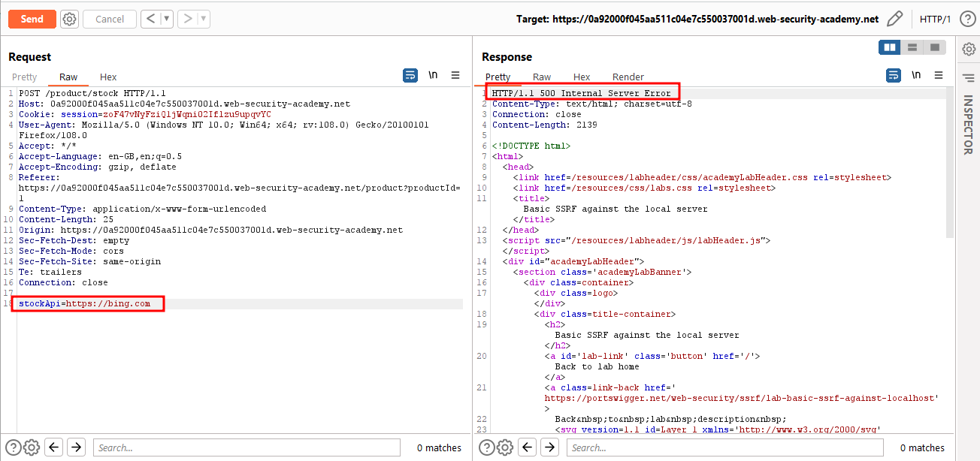This screenshot has height=461, width=980.
Task: Click the HTTP/1.1 500 Internal Server Error line
Action: coord(582,93)
